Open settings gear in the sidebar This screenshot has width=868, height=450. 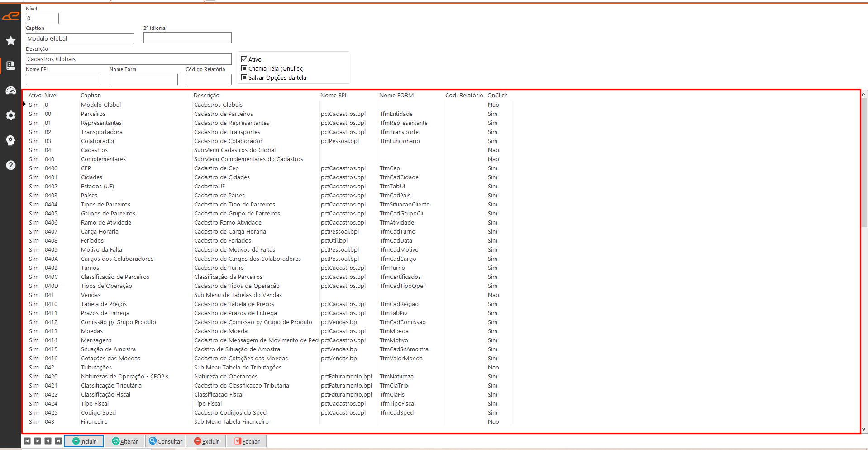(11, 115)
